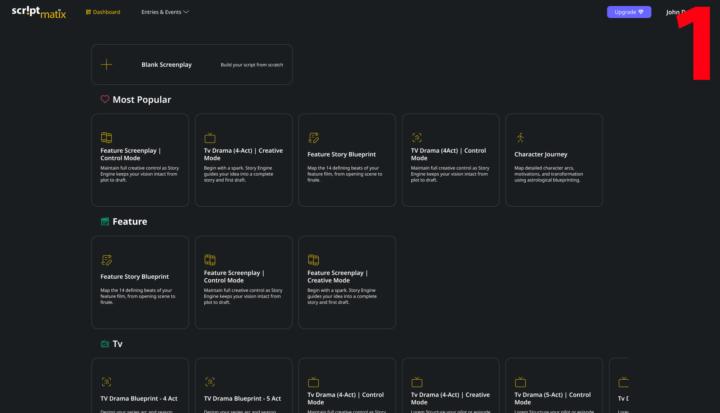Image resolution: width=720 pixels, height=413 pixels.
Task: Click the Character Journey walking figure icon
Action: click(520, 137)
